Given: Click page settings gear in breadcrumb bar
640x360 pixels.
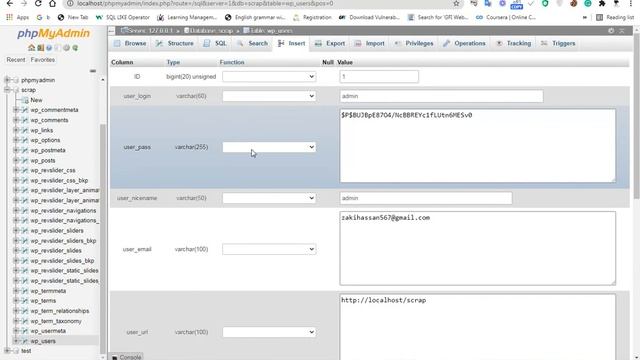Looking at the screenshot, I should [x=611, y=31].
